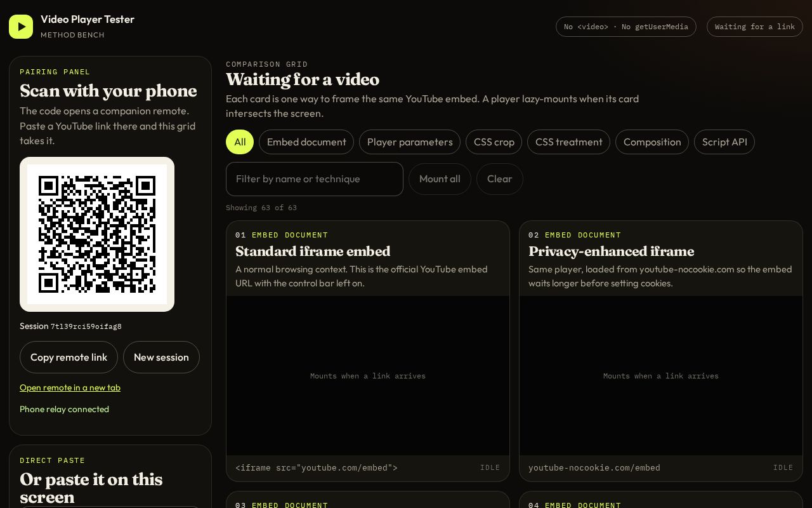Select the All filter chip
Viewport: 812px width, 508px height.
pyautogui.click(x=240, y=142)
